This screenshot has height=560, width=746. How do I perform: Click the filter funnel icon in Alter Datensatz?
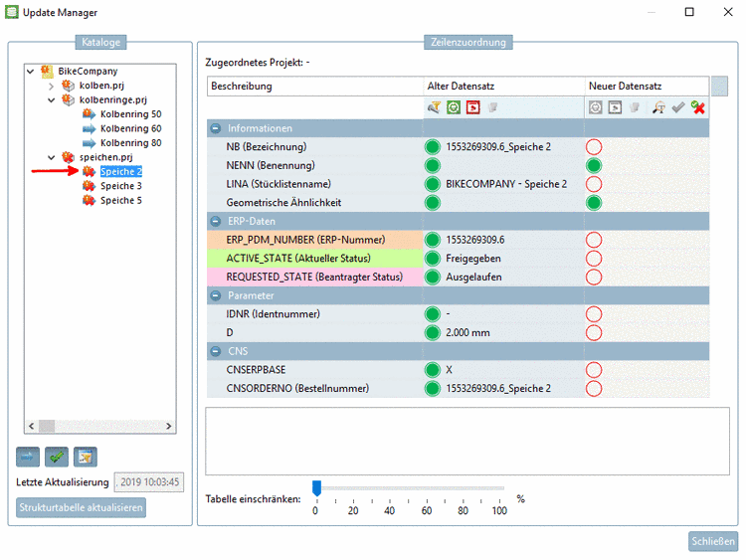(x=435, y=107)
